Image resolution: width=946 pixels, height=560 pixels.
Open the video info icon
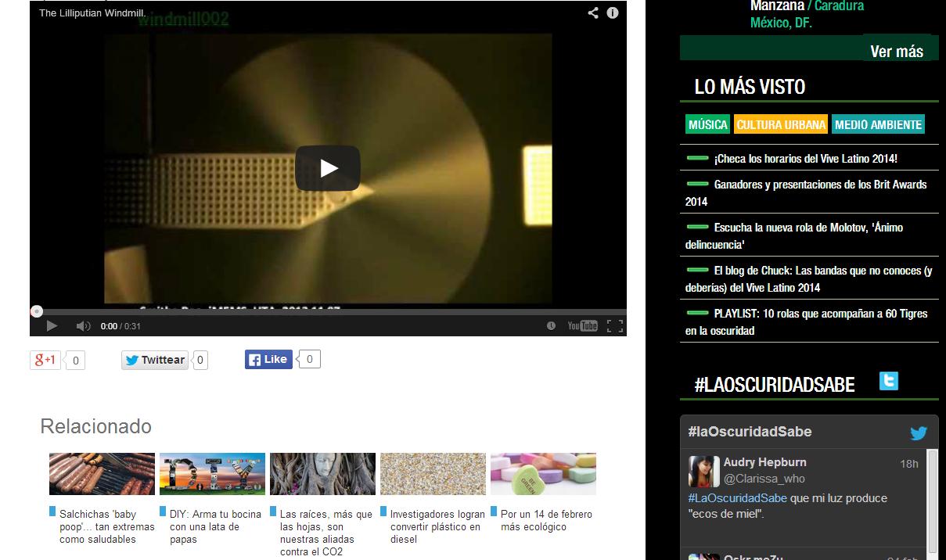click(613, 13)
